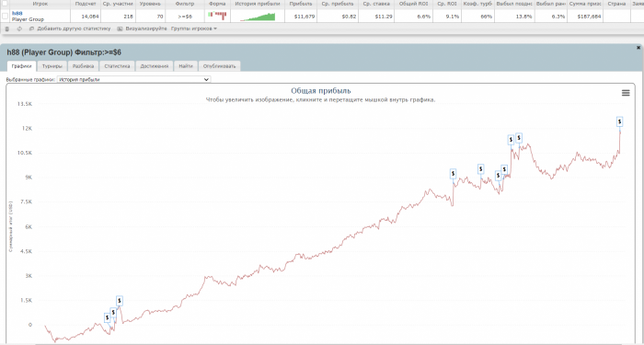Click the Форма bar indicator
Screen dimensions: 644x345
coord(217,16)
